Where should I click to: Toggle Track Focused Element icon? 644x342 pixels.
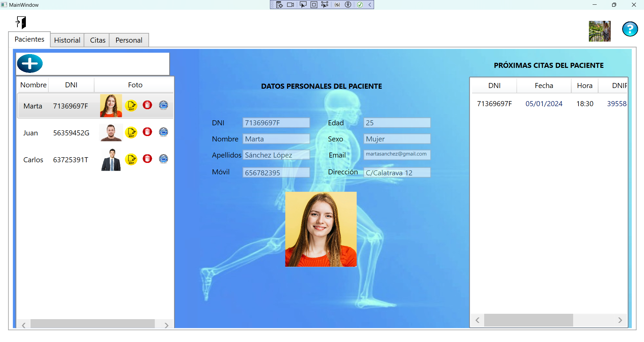tap(325, 5)
